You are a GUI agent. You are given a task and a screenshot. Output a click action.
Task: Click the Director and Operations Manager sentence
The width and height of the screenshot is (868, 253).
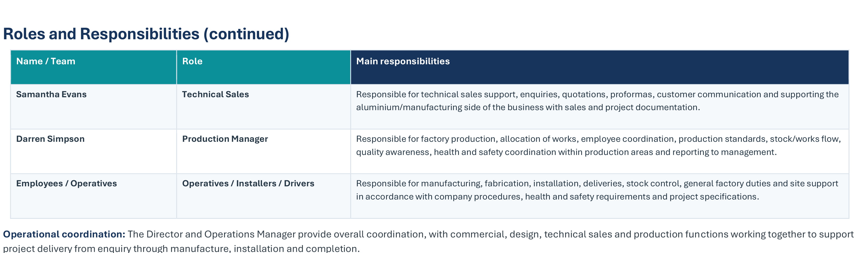[x=428, y=241]
